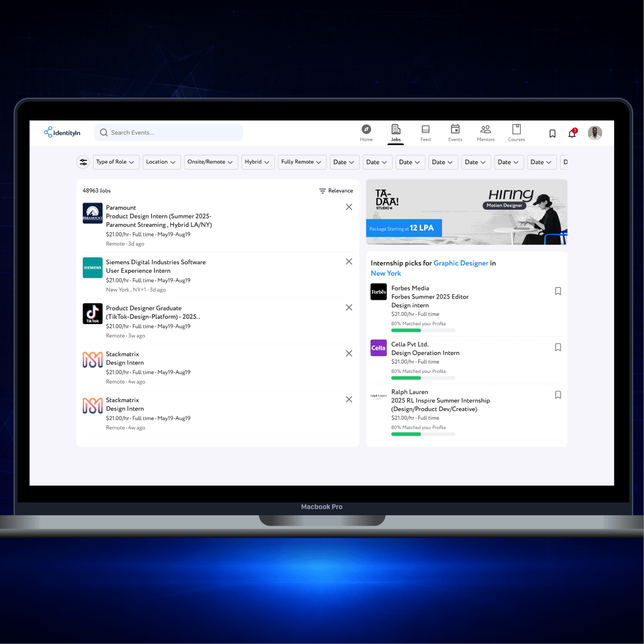Click the Graphic Designer link
Image resolution: width=644 pixels, height=644 pixels.
(x=461, y=263)
